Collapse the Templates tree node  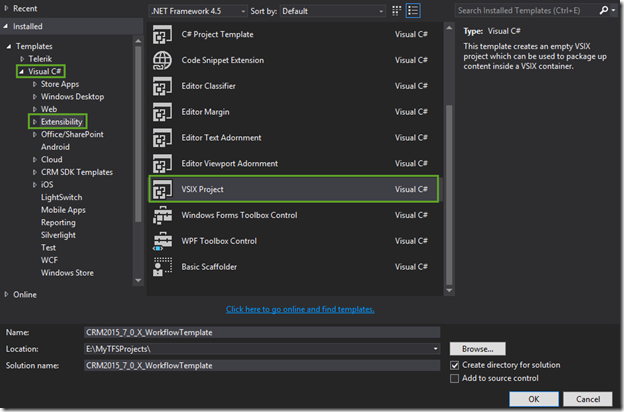pyautogui.click(x=9, y=47)
